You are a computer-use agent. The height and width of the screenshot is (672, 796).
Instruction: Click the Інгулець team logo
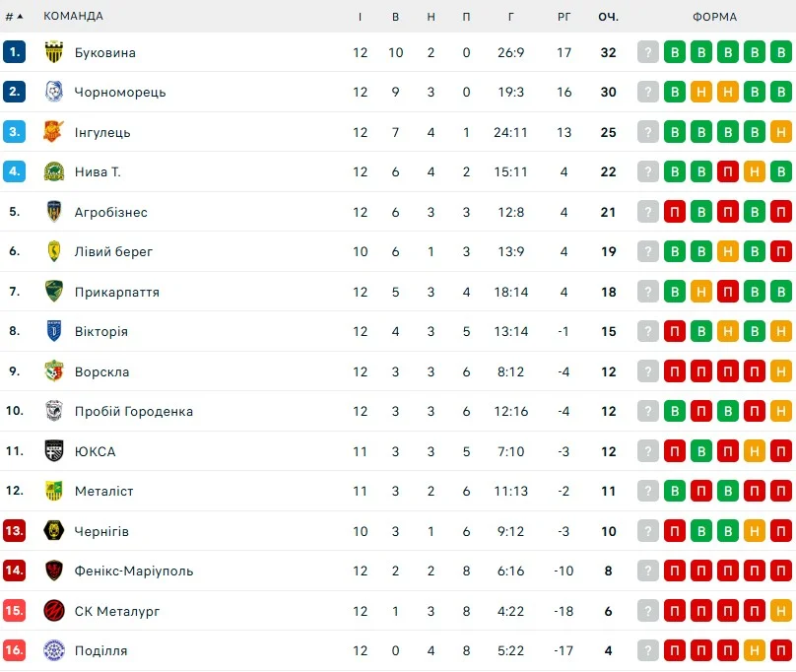(x=54, y=132)
